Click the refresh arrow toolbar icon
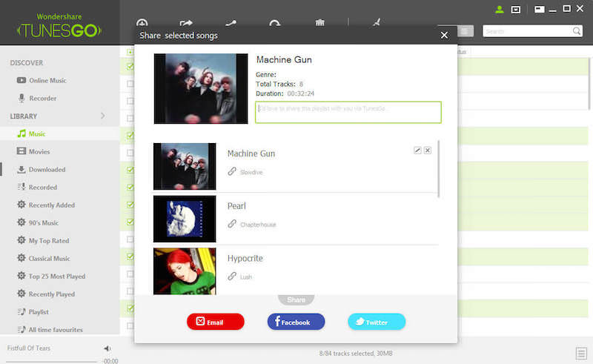 click(x=275, y=23)
